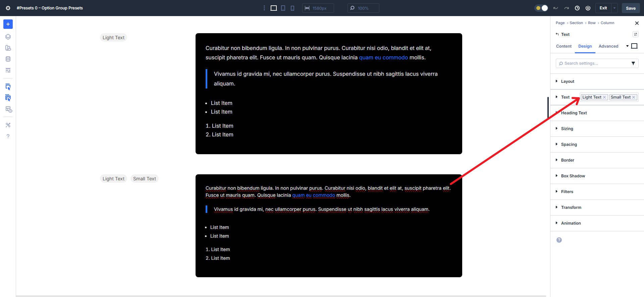Expand the Box Shadow settings group
644x297 pixels.
tap(573, 176)
